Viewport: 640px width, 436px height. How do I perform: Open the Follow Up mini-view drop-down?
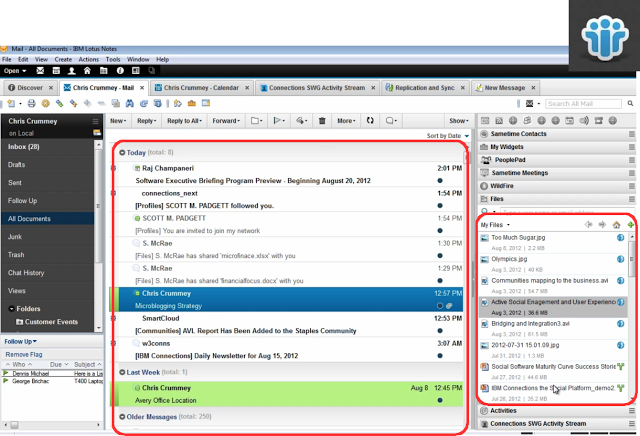pos(20,341)
